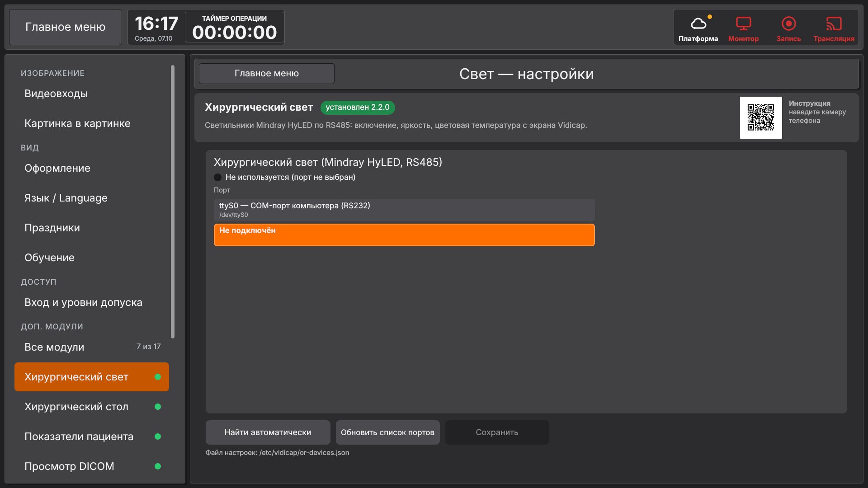Open Вход и уровни допуска
The width and height of the screenshot is (868, 488).
click(92, 302)
